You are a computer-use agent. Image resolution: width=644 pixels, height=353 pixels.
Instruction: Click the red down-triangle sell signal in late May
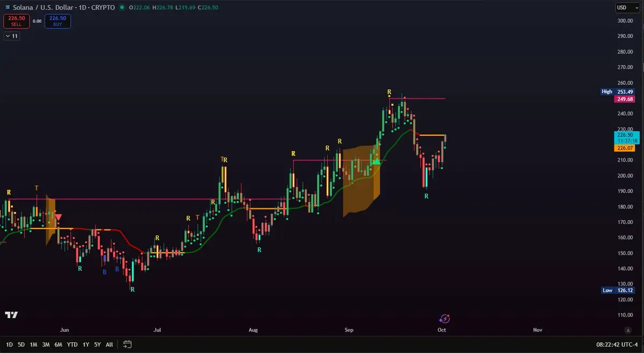pos(58,218)
